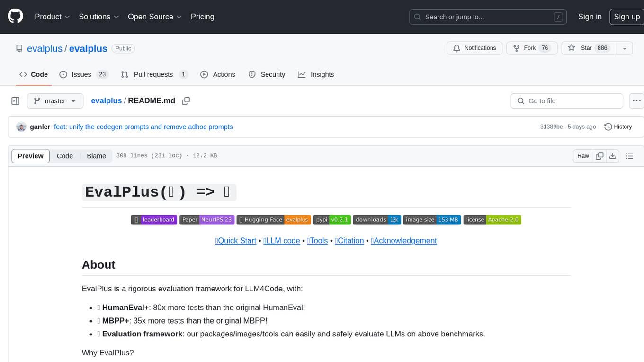Open the unify codegen prompts commit

[x=143, y=127]
